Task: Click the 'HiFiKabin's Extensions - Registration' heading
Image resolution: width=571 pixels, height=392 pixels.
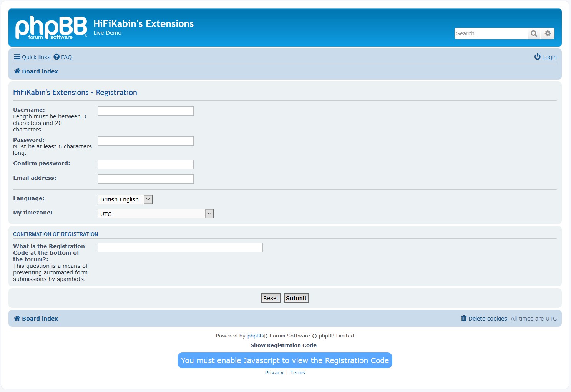Action: [75, 92]
